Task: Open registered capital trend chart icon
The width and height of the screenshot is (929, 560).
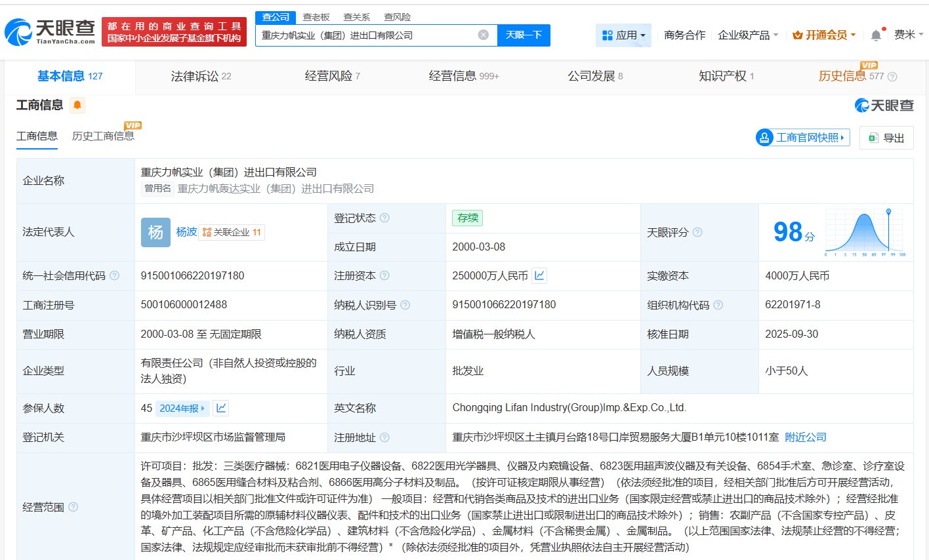Action: point(539,276)
